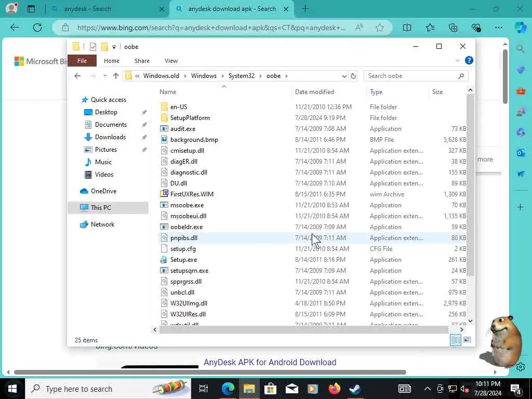Screen dimensions: 532x399
Task: Go back in Edge browser
Action: (15, 28)
